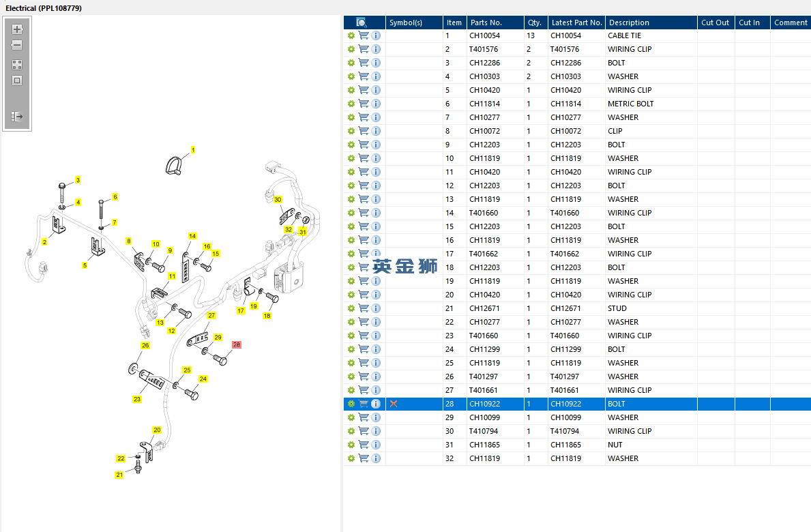This screenshot has height=532, width=811.
Task: Zoom in the diagram with plus icon
Action: tap(17, 29)
